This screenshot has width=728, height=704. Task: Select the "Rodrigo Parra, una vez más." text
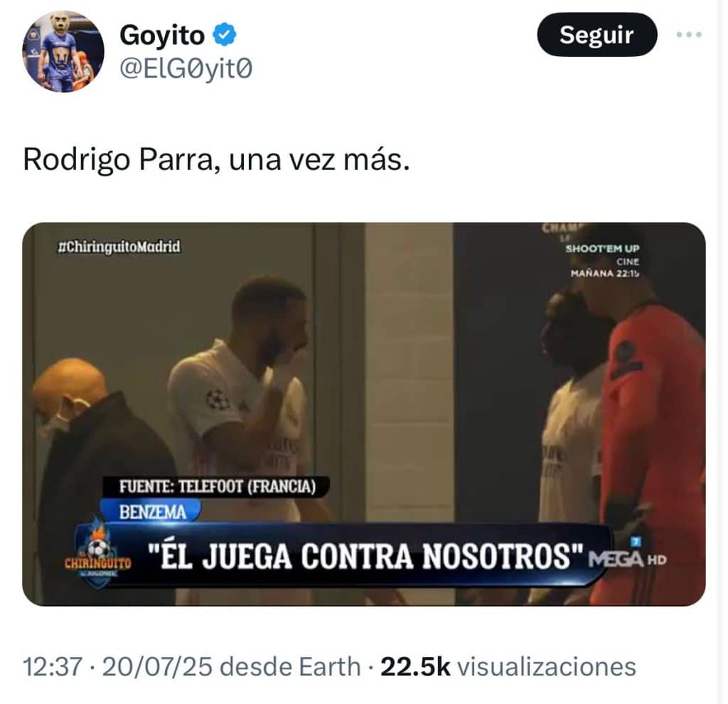point(216,160)
